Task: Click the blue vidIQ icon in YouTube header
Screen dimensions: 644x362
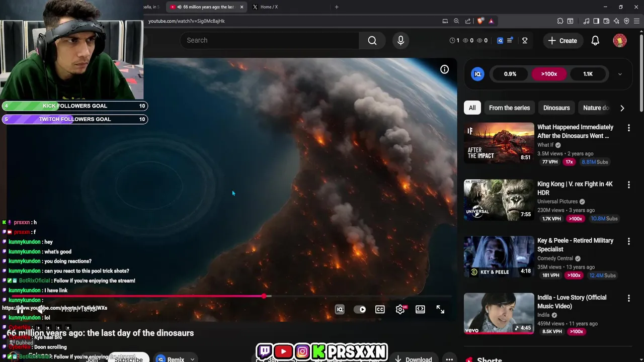Action: [x=500, y=41]
